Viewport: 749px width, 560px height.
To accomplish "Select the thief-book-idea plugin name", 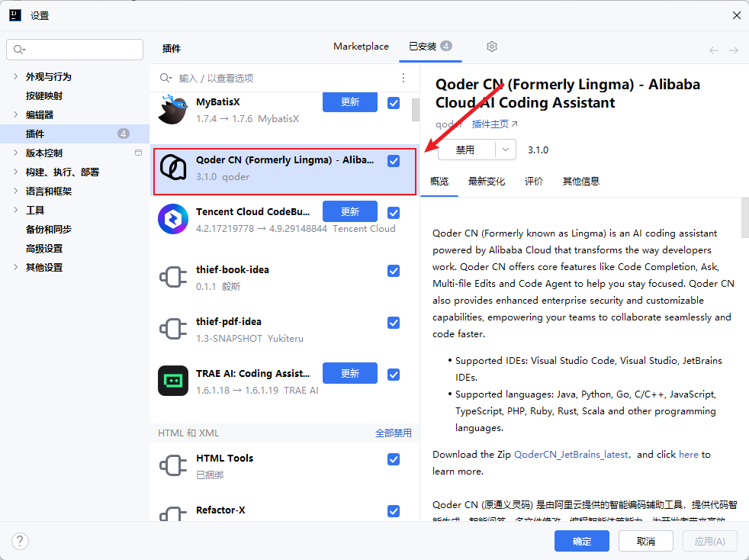I will pos(232,269).
